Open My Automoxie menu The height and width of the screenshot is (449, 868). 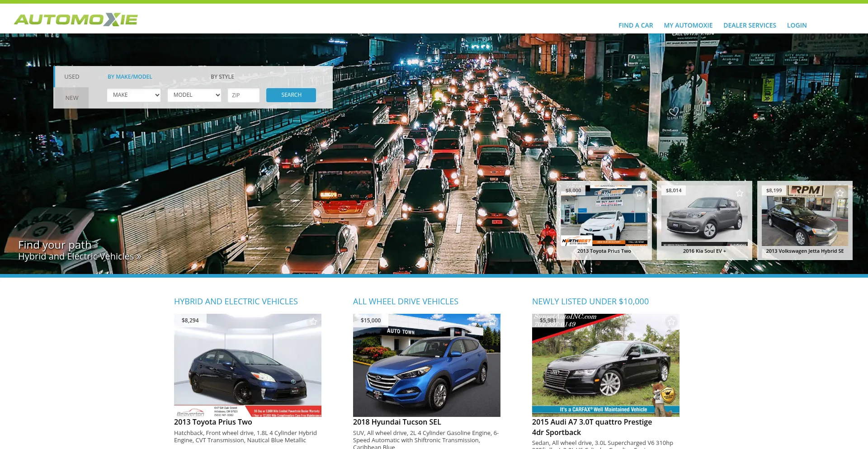click(688, 25)
